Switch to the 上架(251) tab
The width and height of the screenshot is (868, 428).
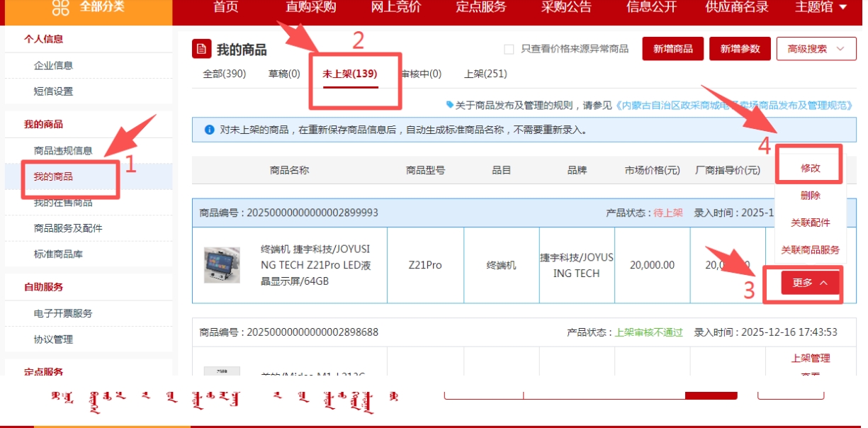[x=485, y=74]
